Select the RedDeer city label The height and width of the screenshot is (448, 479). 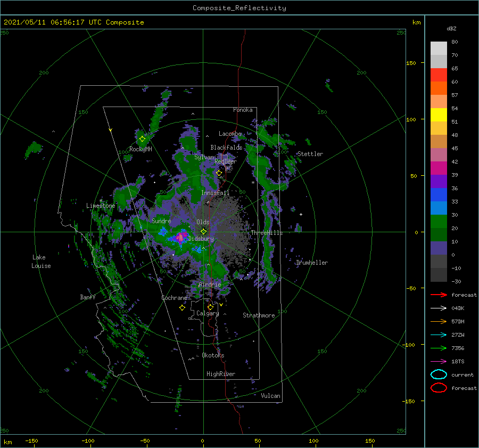(x=226, y=161)
